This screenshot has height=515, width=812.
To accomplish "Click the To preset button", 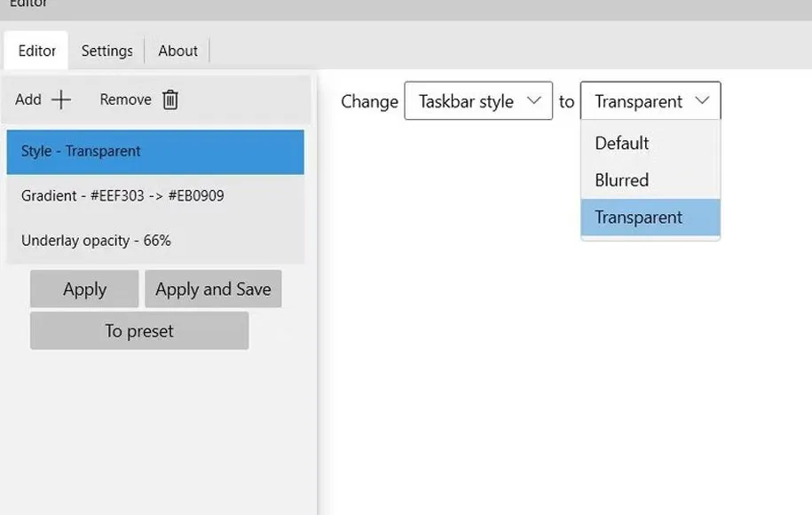I will tap(139, 331).
